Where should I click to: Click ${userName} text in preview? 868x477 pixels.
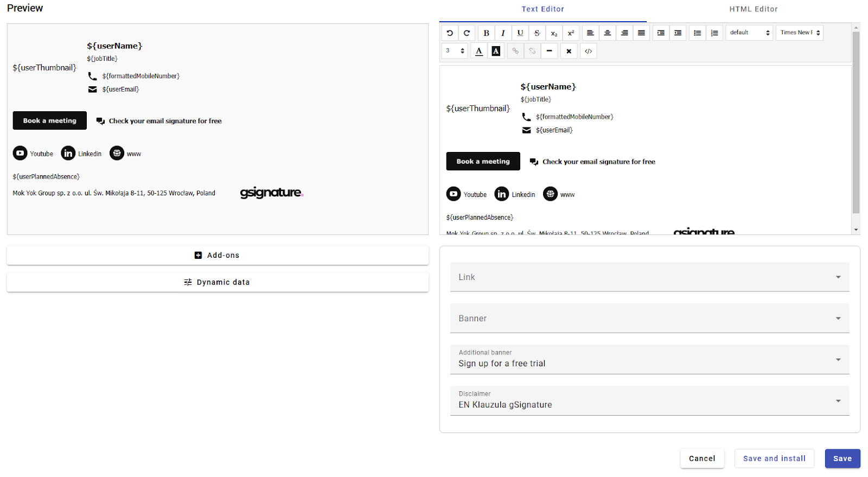pyautogui.click(x=114, y=46)
